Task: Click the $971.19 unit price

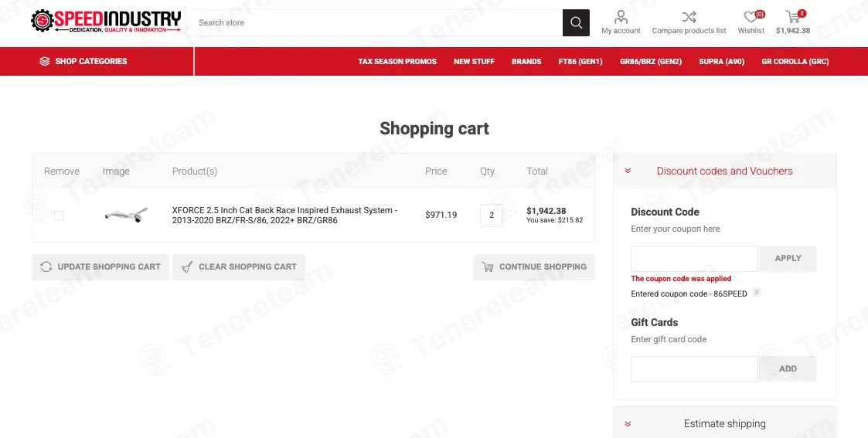Action: tap(441, 215)
